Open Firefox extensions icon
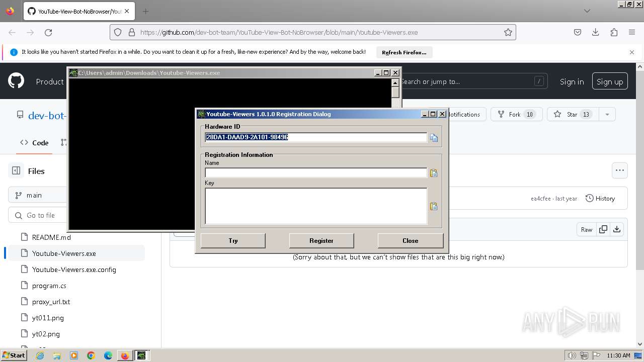This screenshot has height=362, width=644. (614, 32)
